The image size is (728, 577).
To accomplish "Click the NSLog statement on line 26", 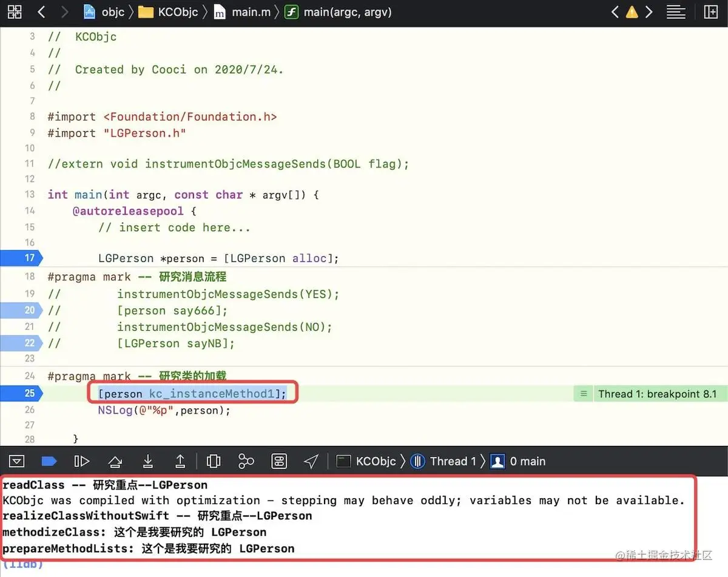I will pyautogui.click(x=165, y=410).
